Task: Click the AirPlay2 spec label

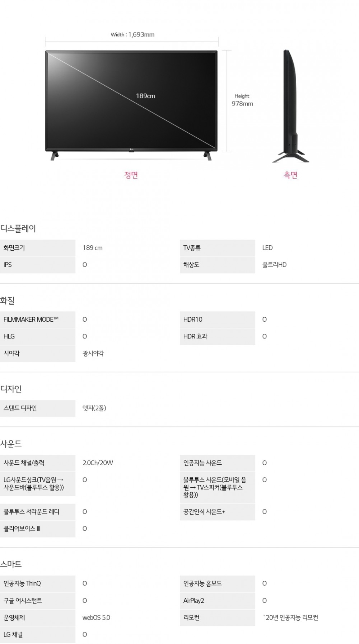Action: click(x=194, y=601)
